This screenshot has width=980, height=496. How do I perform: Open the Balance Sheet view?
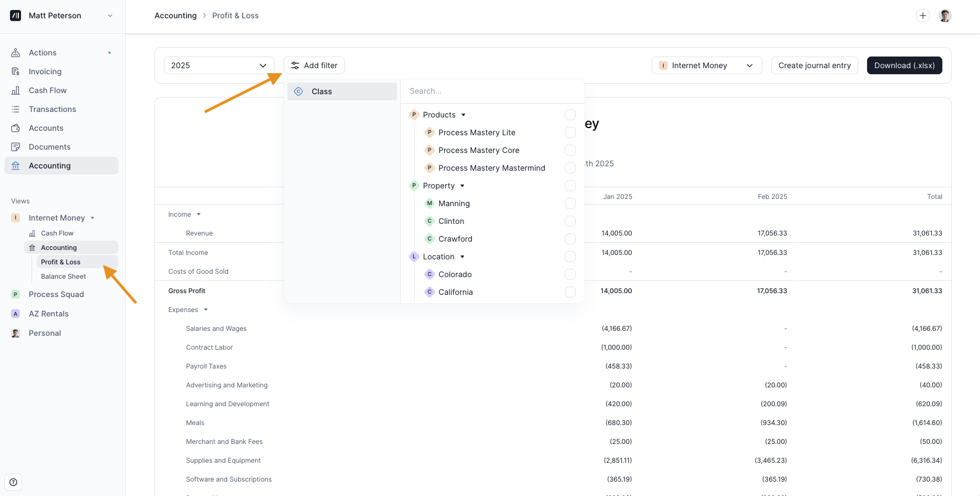point(63,277)
